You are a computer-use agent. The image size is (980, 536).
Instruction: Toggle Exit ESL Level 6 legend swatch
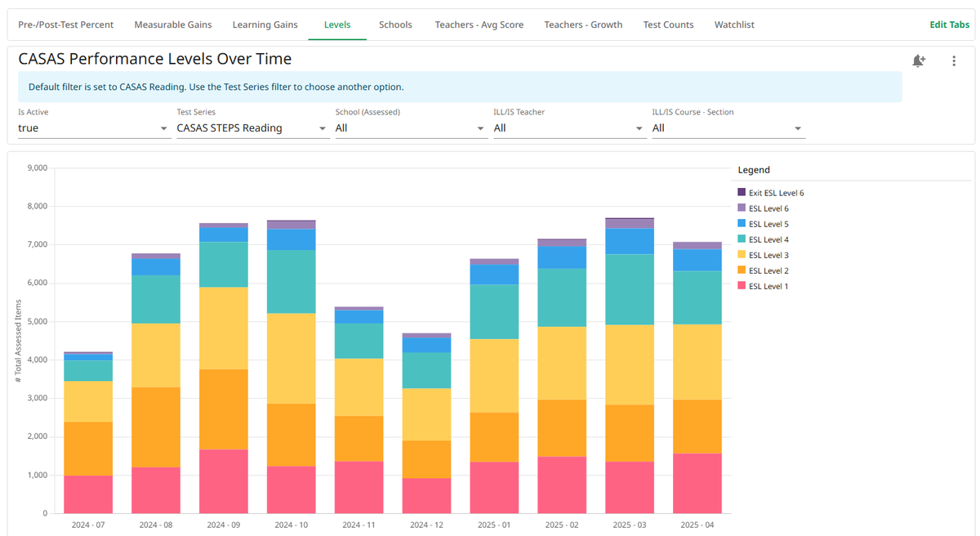(742, 193)
